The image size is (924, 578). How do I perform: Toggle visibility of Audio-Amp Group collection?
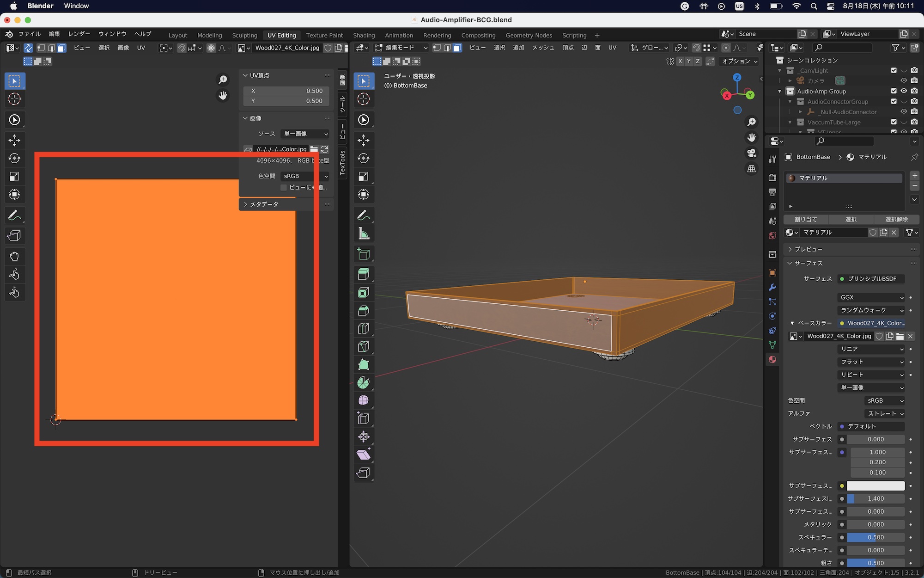pos(904,91)
